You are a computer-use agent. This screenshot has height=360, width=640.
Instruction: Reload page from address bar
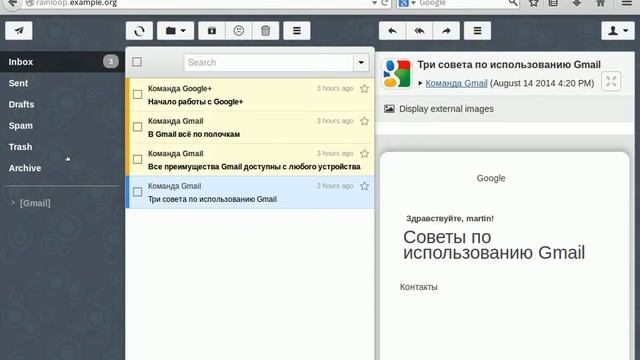(384, 3)
